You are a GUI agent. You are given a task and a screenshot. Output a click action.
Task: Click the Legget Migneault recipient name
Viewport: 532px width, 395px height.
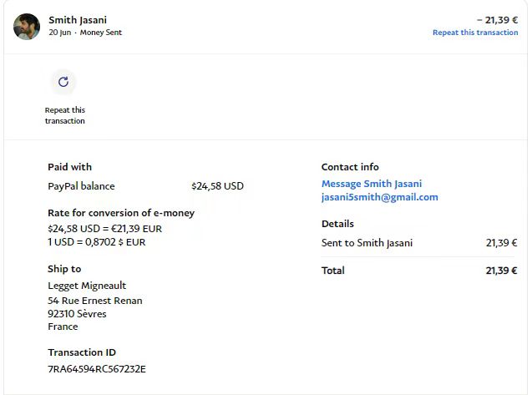tap(87, 286)
